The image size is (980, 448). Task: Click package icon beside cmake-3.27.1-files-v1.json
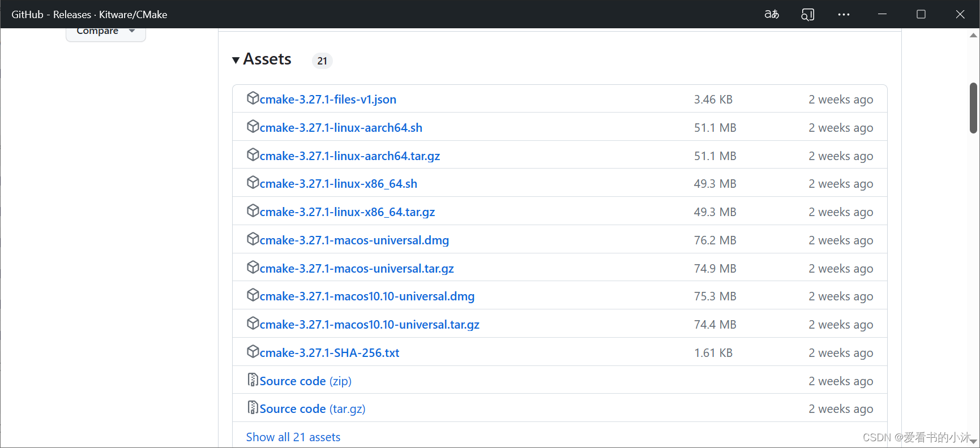click(x=253, y=98)
